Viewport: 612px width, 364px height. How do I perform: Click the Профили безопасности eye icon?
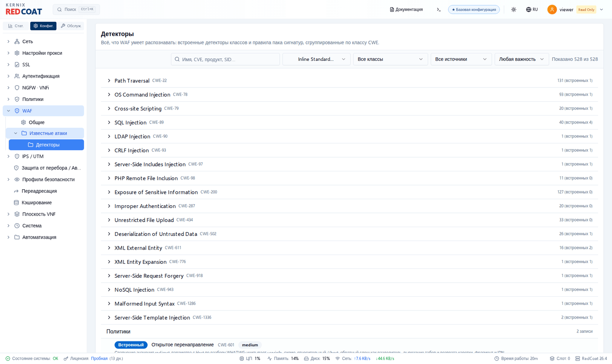tap(17, 179)
